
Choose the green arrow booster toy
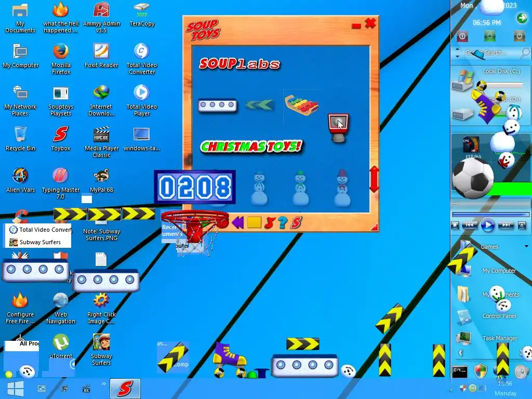coord(259,105)
